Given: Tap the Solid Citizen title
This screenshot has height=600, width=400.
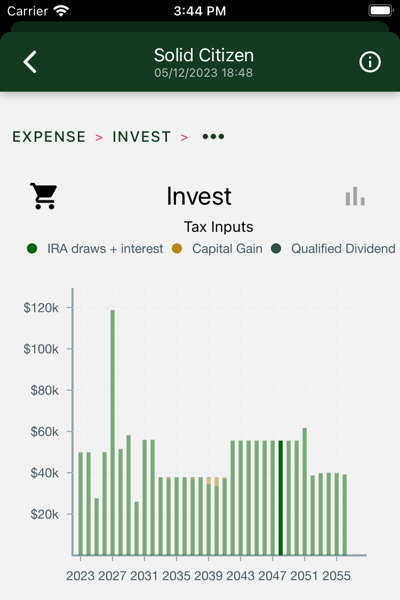Looking at the screenshot, I should pos(204,55).
